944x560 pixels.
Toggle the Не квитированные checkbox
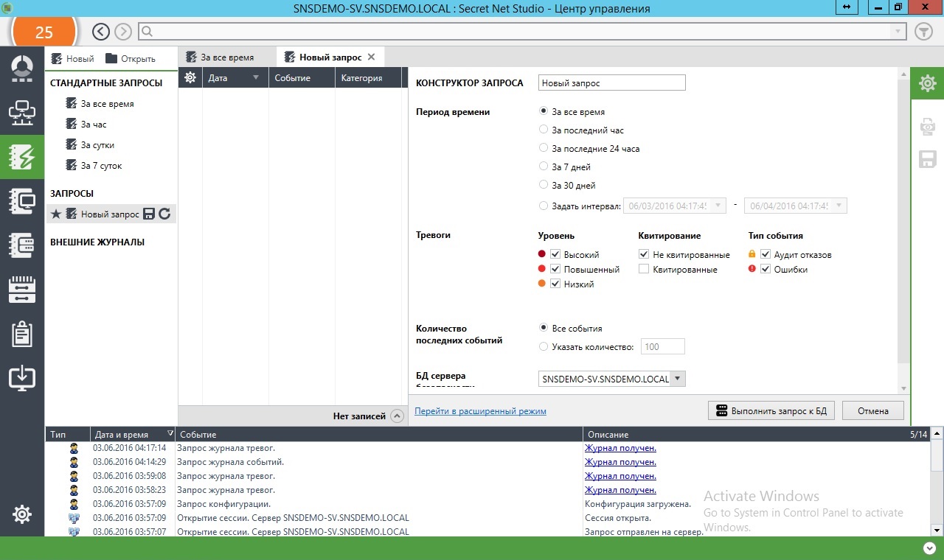644,254
